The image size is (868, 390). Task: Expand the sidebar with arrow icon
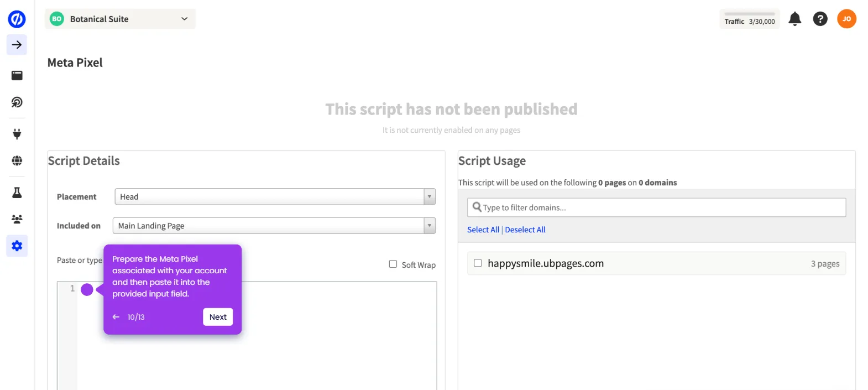click(x=17, y=45)
